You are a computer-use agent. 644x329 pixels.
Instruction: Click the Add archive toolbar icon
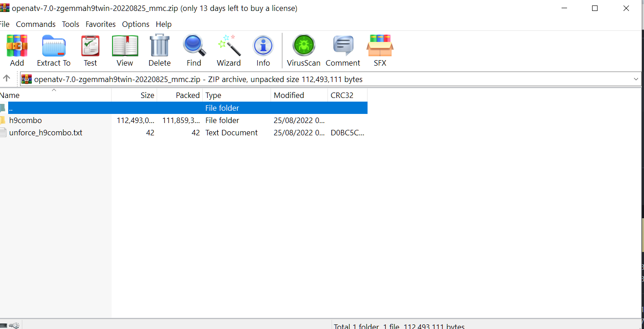coord(17,46)
